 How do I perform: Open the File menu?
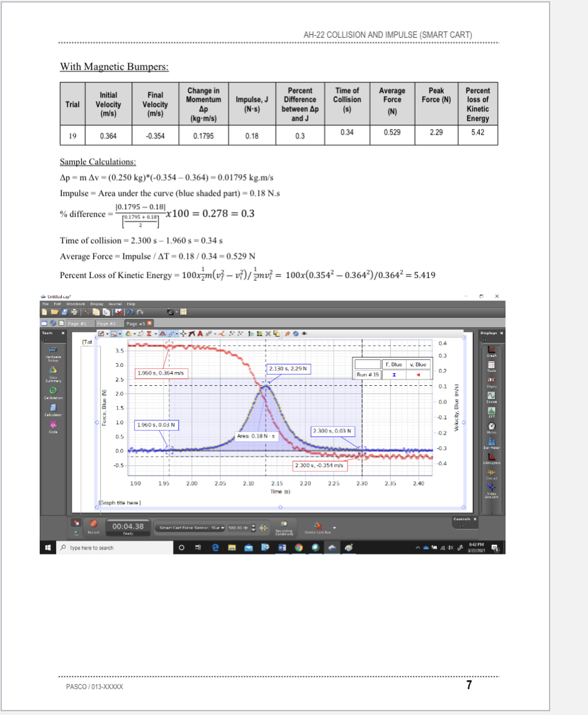(45, 304)
